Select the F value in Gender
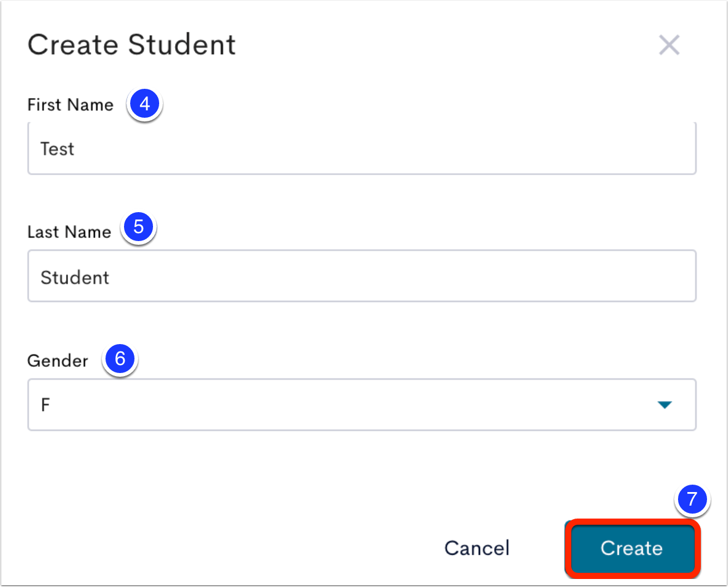The image size is (728, 587). (45, 404)
